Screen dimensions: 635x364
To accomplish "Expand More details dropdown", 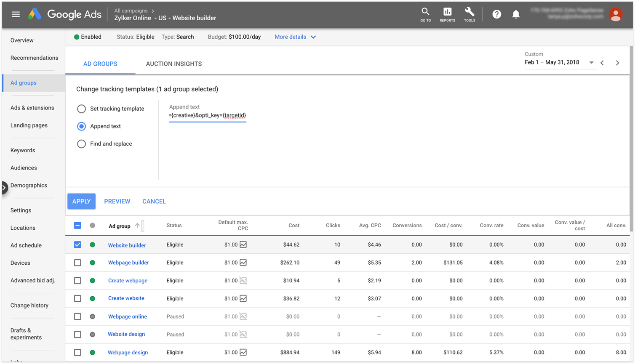I will [295, 37].
